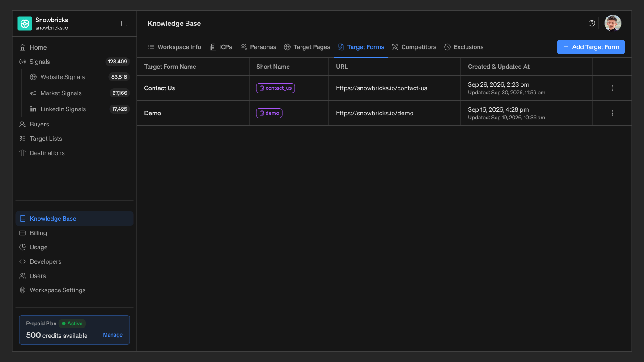Open Usage page

point(74,247)
